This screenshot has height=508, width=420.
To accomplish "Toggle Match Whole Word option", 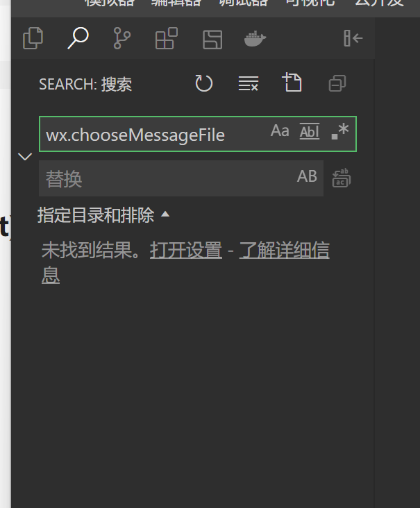I will (x=310, y=132).
